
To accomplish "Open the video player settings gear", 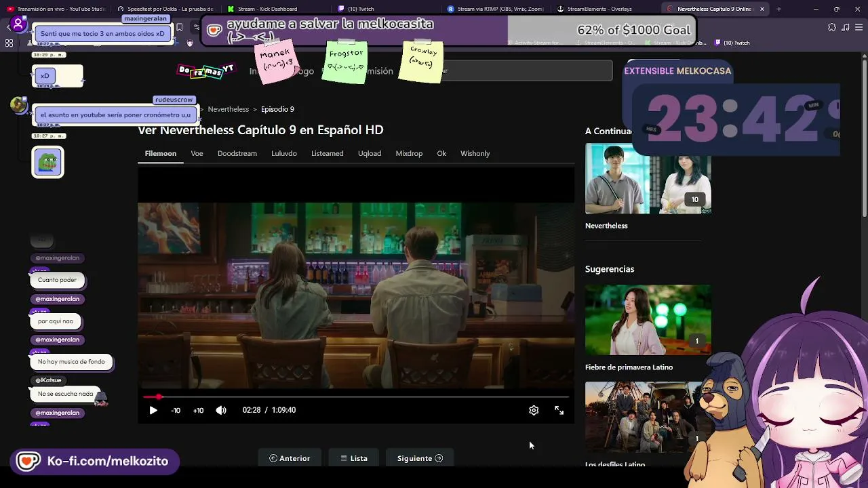I will click(534, 410).
